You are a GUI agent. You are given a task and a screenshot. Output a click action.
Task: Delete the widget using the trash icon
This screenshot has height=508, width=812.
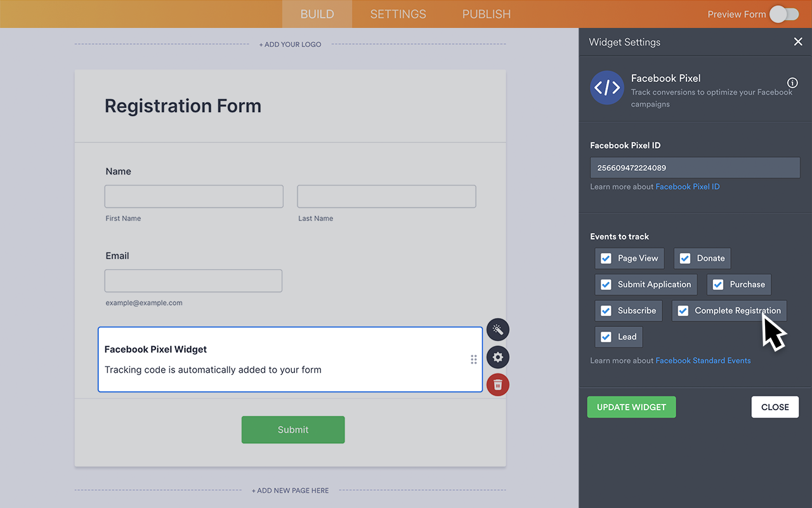[497, 384]
